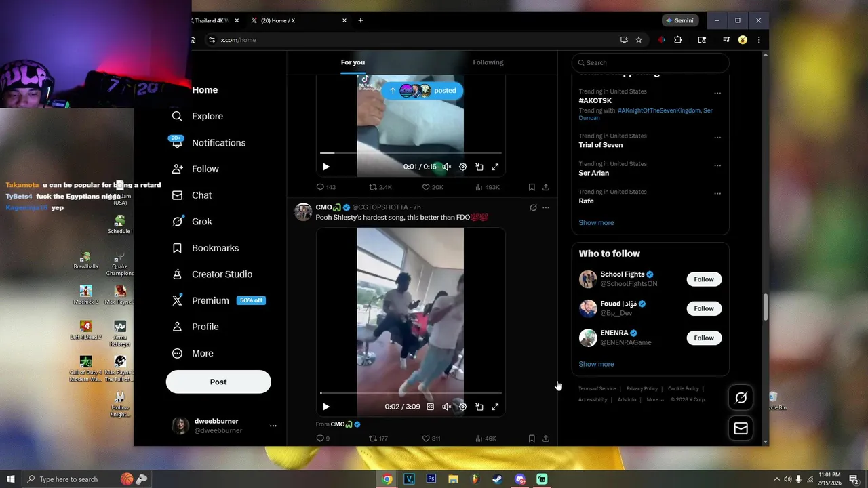Play the 3:09 Pooh Shiesty video
This screenshot has height=488, width=868.
326,407
